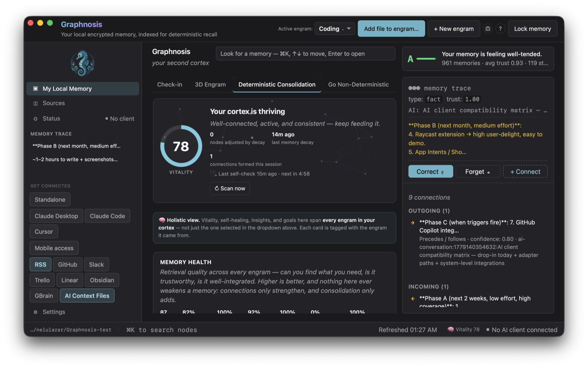Click the Correct button

[x=431, y=172]
